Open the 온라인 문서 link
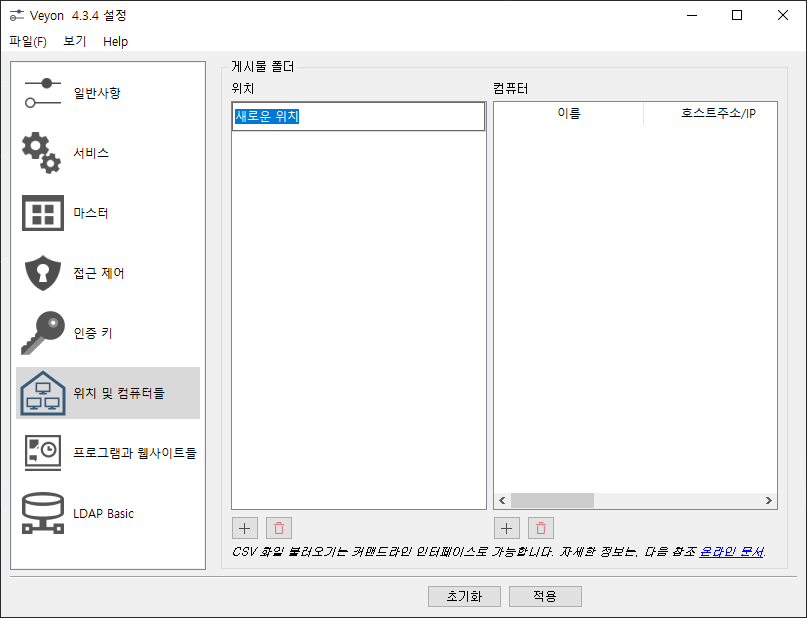The image size is (807, 618). coord(731,552)
